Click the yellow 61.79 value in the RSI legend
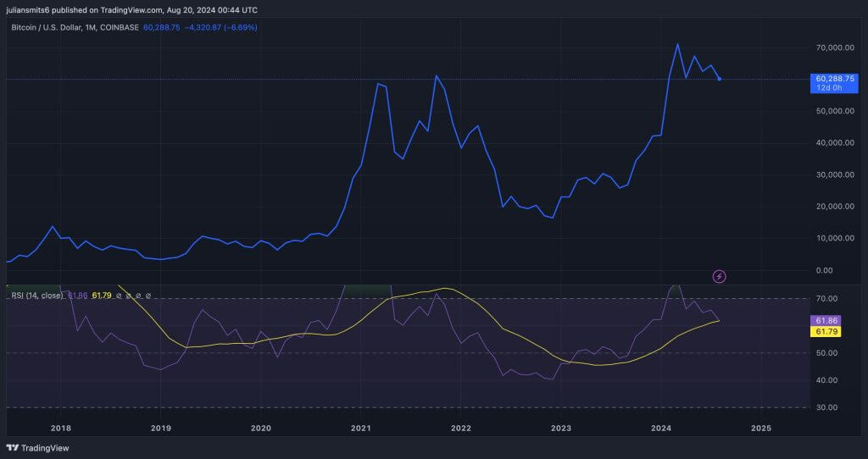 click(x=102, y=296)
